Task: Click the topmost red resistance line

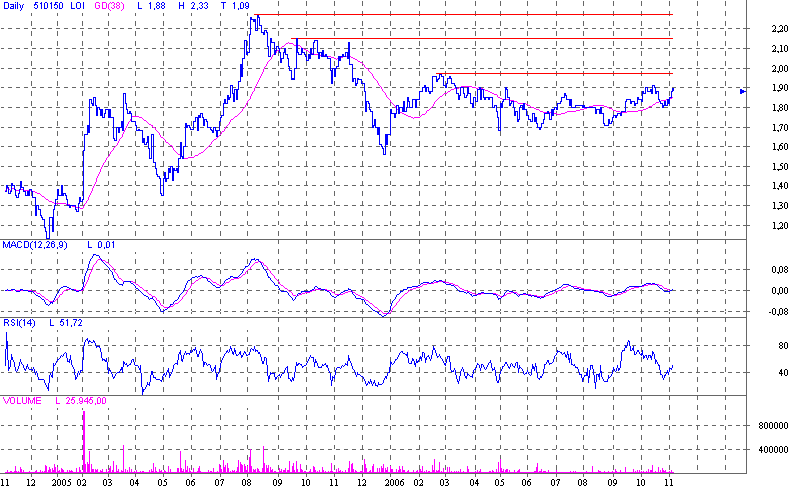Action: click(x=463, y=15)
